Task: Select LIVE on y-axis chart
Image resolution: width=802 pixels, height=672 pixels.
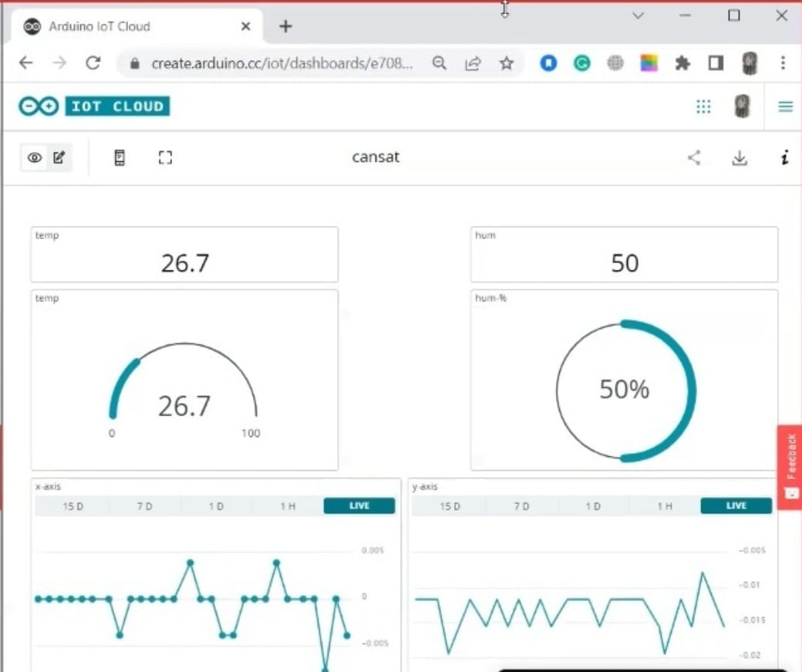Action: (736, 506)
